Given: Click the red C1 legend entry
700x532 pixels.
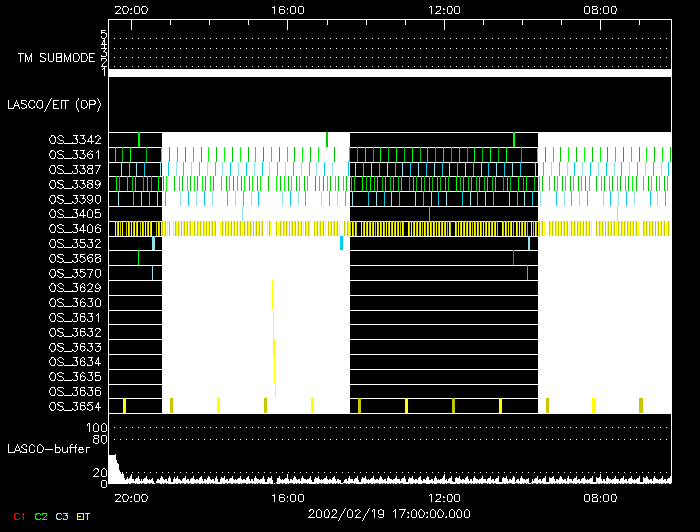Looking at the screenshot, I should pyautogui.click(x=18, y=516).
